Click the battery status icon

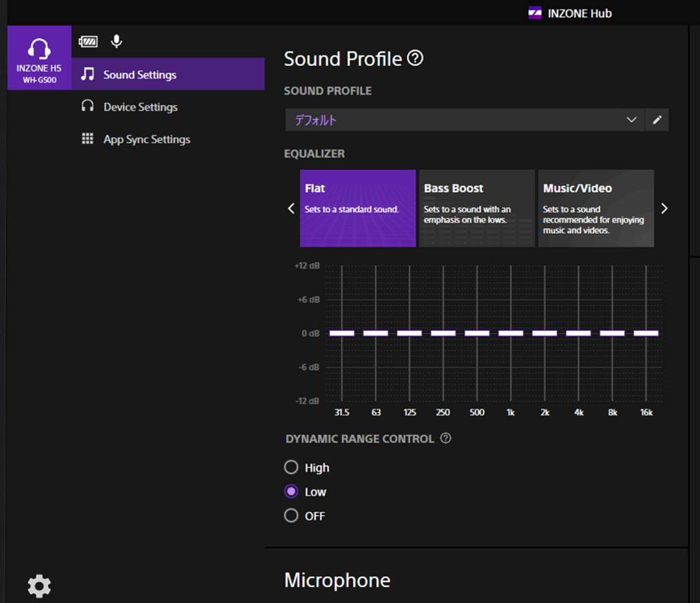tap(88, 42)
